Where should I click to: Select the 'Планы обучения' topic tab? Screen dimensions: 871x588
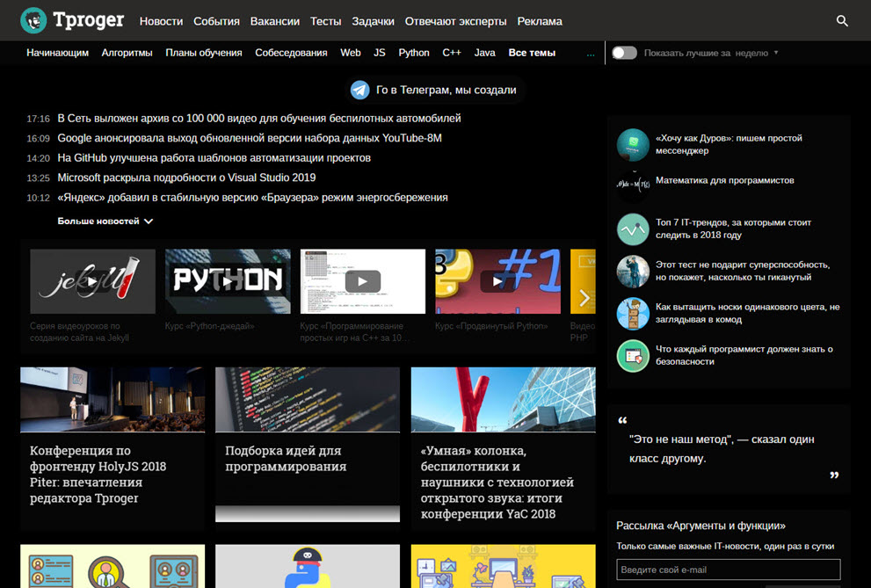pos(204,53)
